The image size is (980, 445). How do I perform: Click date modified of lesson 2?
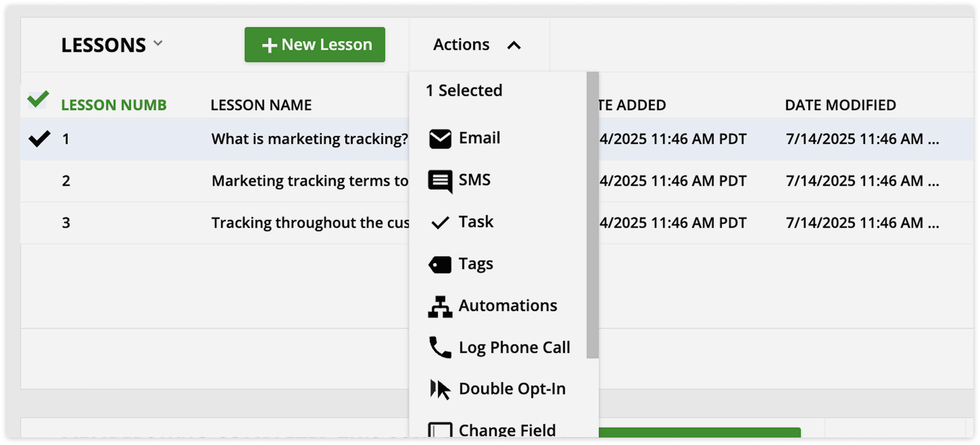point(862,181)
